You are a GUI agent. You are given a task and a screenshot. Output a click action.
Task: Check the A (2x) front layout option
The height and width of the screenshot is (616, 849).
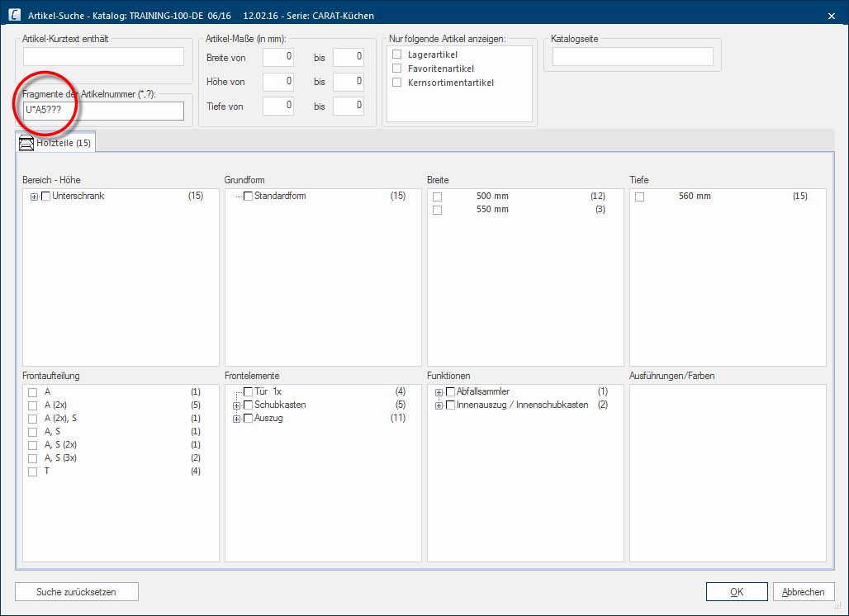[x=33, y=405]
